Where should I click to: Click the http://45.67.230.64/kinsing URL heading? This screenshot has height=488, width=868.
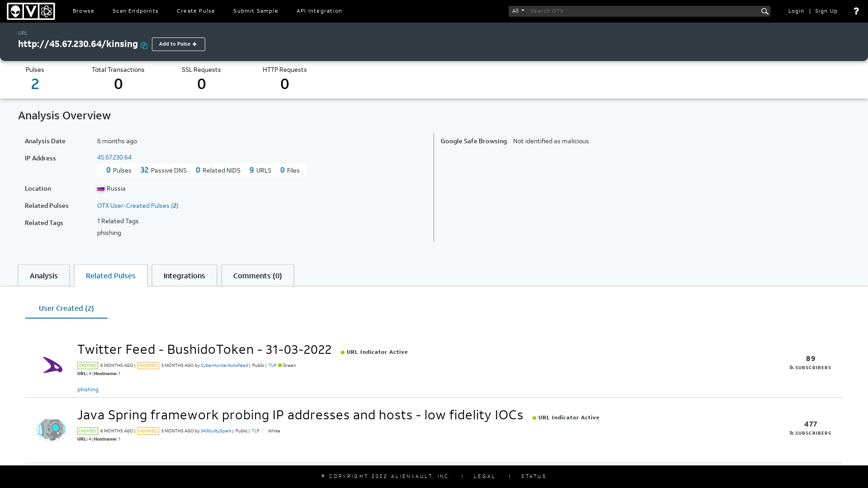pos(78,44)
